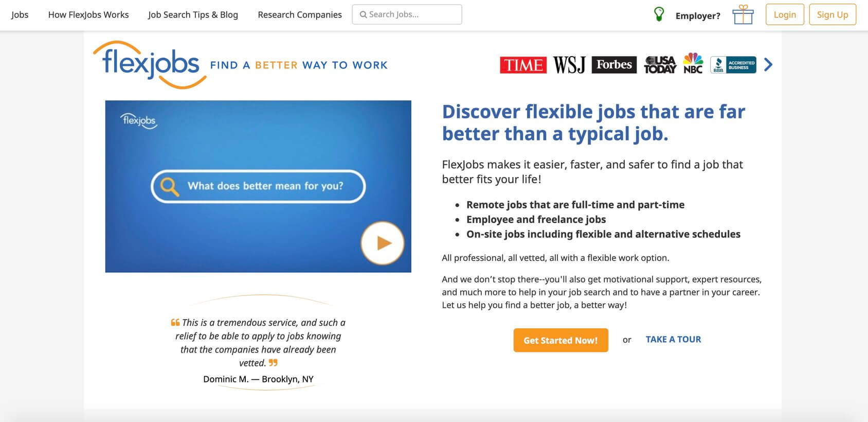The height and width of the screenshot is (422, 868).
Task: Expand the press logos with the right chevron
Action: point(767,65)
